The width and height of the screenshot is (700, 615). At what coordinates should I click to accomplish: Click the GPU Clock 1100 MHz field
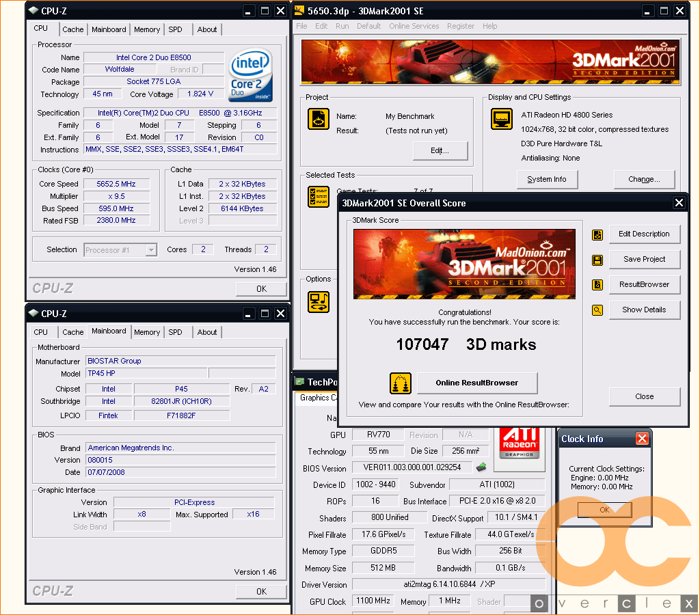click(373, 601)
